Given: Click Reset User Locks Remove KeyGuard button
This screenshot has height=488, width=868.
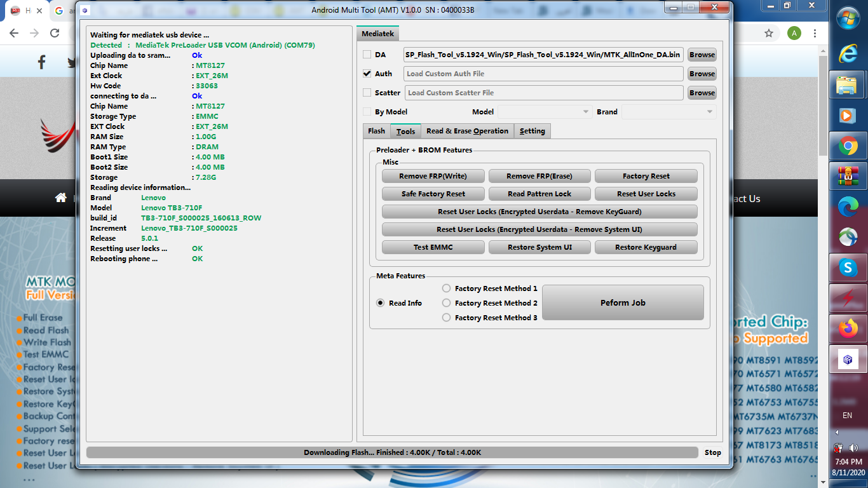Looking at the screenshot, I should coord(539,212).
